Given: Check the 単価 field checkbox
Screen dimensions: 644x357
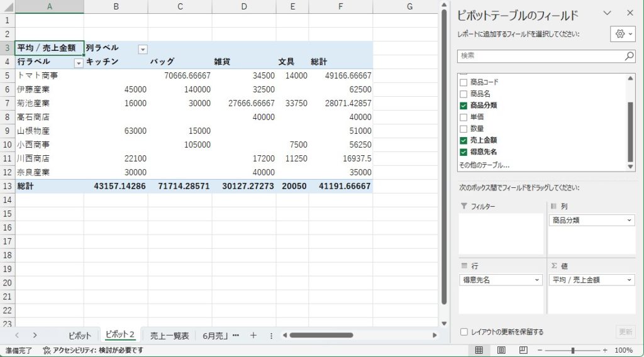Looking at the screenshot, I should point(464,117).
